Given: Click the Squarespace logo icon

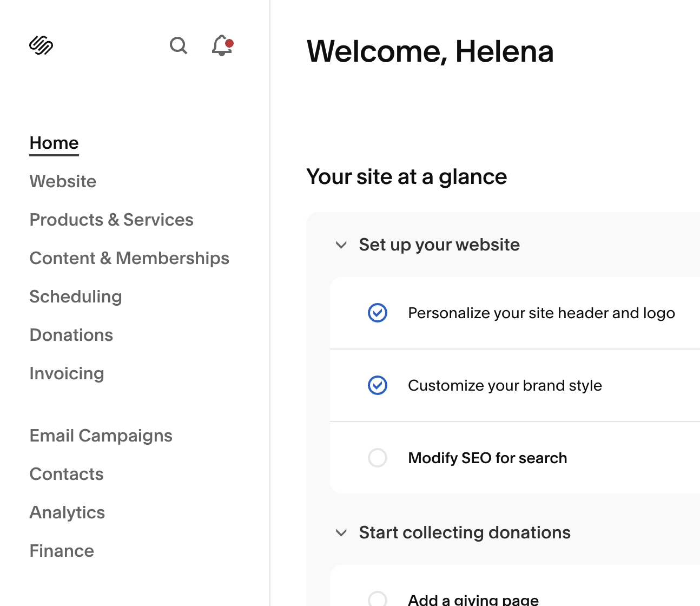Looking at the screenshot, I should [41, 45].
